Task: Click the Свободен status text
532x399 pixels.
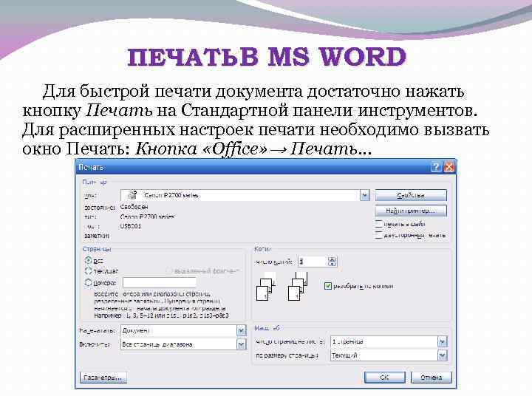Action: 134,207
